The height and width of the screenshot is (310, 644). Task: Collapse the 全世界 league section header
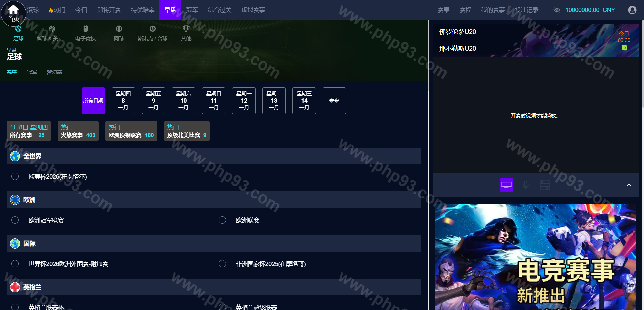point(213,156)
